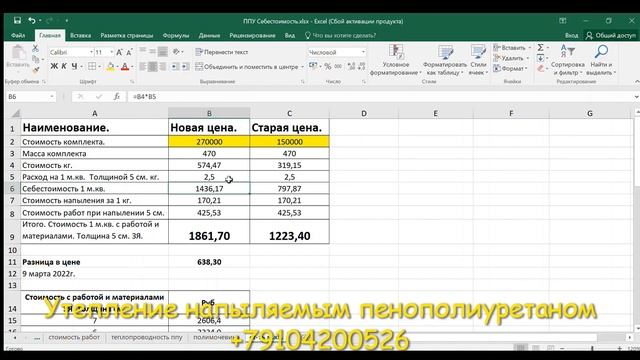Apply cell borders icon

coord(92,66)
